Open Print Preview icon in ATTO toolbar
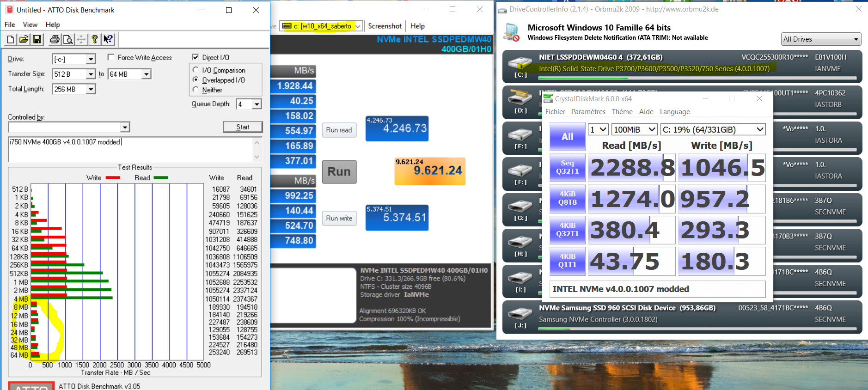868x390 pixels. (x=68, y=40)
